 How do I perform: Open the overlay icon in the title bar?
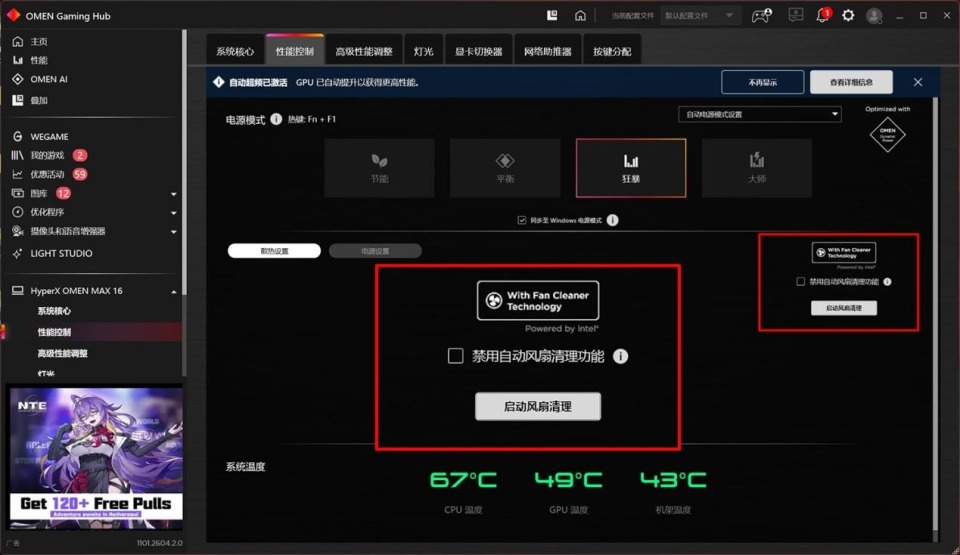coord(552,15)
